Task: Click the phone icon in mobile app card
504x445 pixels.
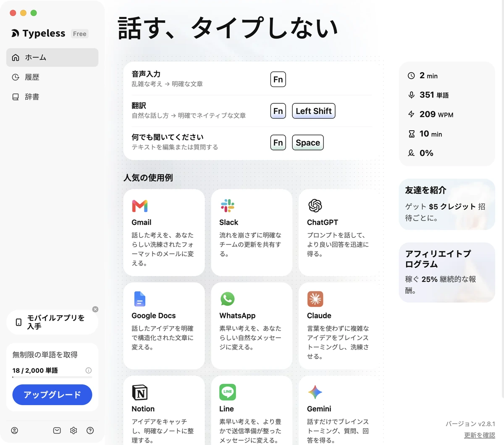Action: tap(18, 322)
